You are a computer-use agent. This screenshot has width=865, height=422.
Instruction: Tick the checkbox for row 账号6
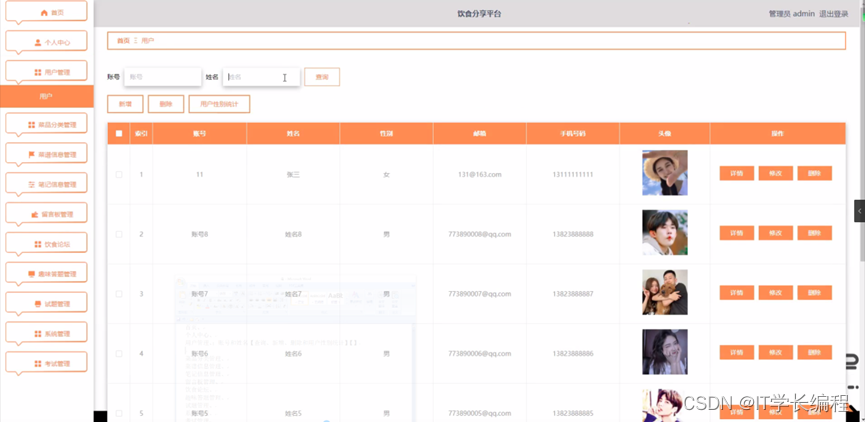pyautogui.click(x=119, y=354)
